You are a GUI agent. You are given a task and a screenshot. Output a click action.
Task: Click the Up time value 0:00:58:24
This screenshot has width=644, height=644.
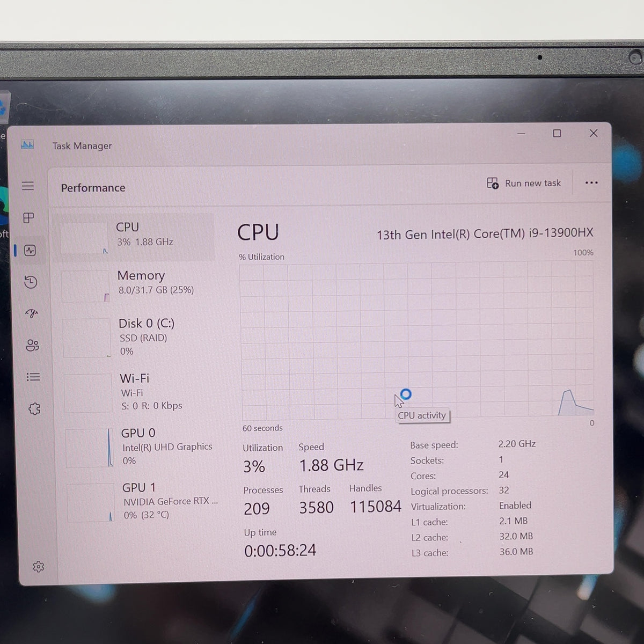[280, 550]
